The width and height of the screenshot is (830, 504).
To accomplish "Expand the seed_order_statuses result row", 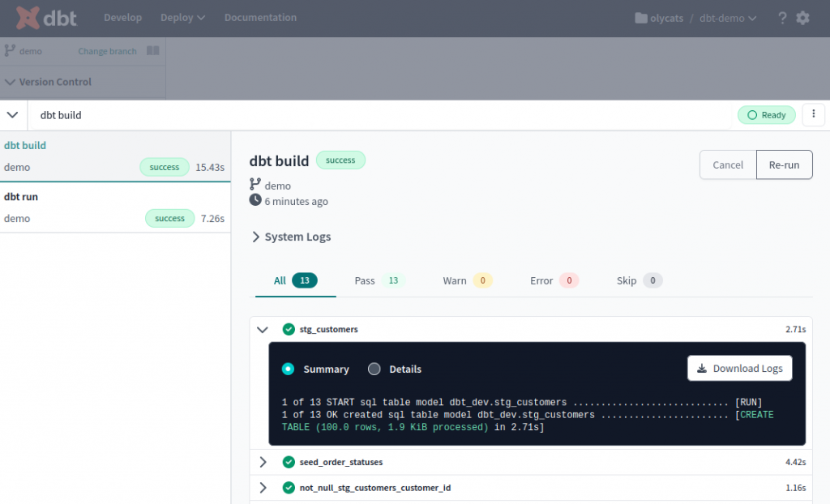I will 263,462.
